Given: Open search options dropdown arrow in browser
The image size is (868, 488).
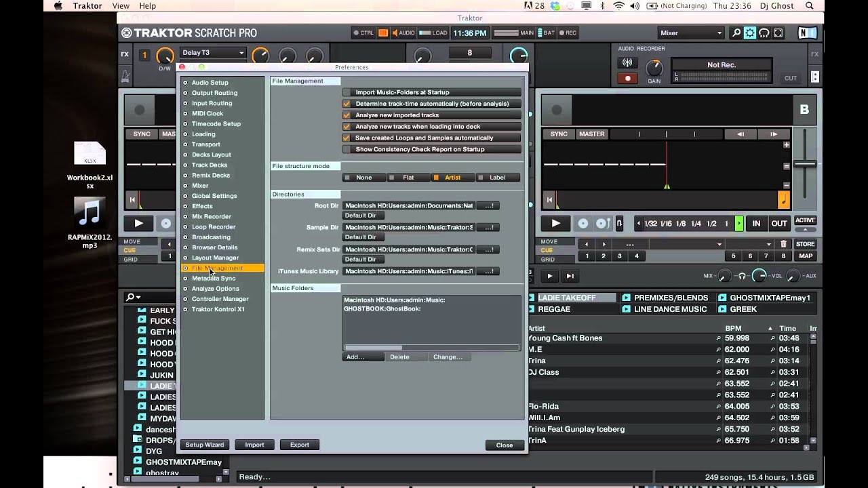Looking at the screenshot, I should point(138,298).
